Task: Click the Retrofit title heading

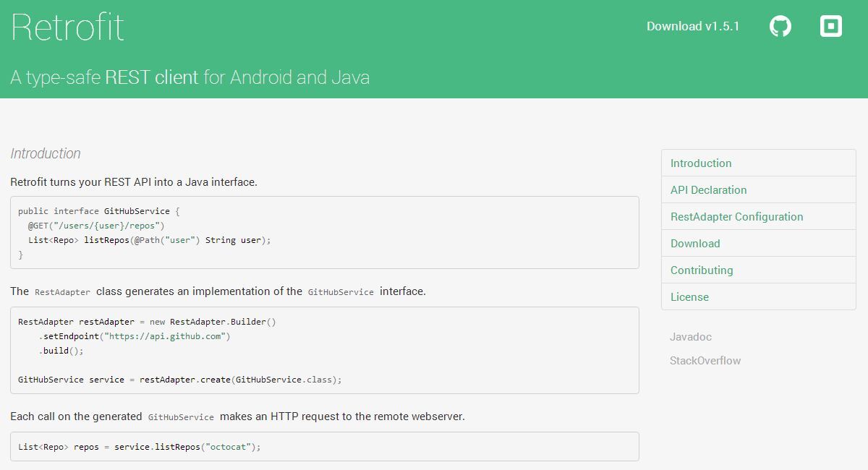Action: pyautogui.click(x=67, y=27)
